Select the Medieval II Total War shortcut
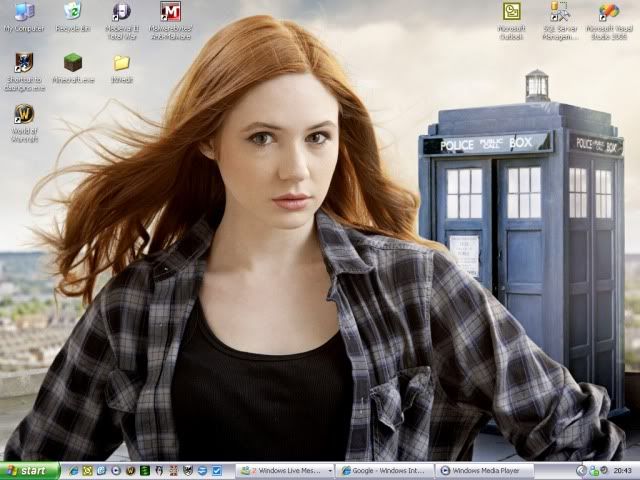 pyautogui.click(x=122, y=20)
